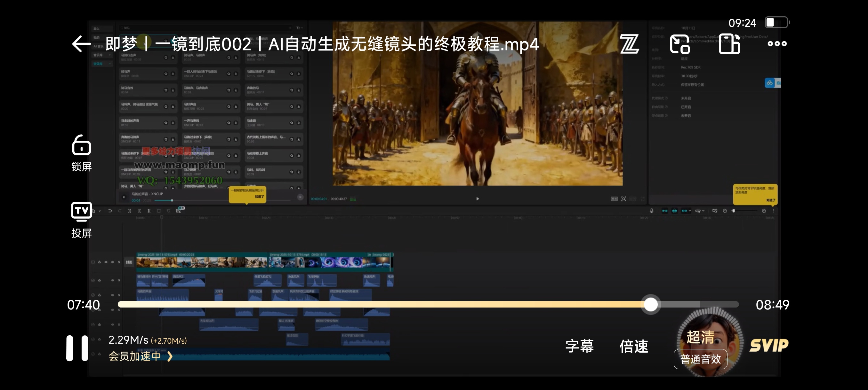868x390 pixels.
Task: Click the video title ending in .mp4
Action: 322,44
